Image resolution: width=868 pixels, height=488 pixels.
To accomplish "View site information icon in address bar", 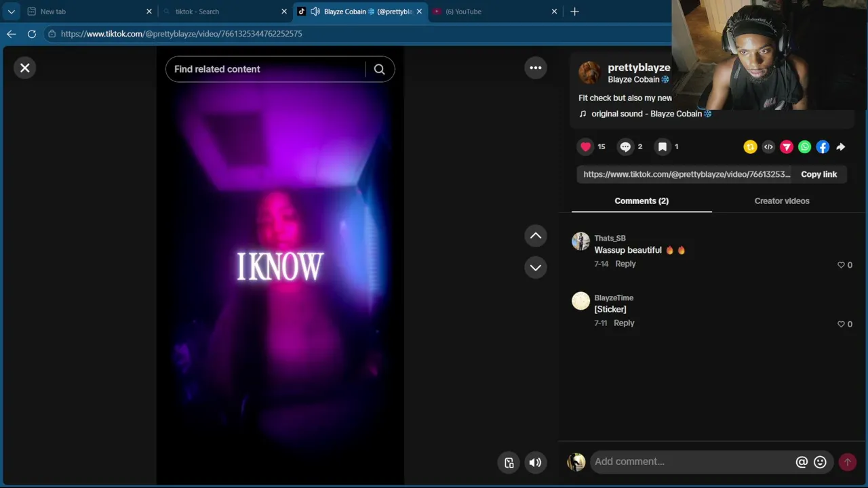I will (x=52, y=34).
